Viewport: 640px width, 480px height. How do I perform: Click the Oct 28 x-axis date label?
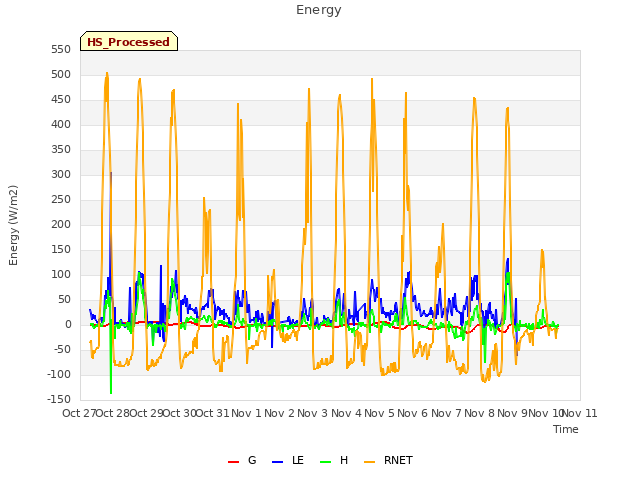click(x=113, y=413)
